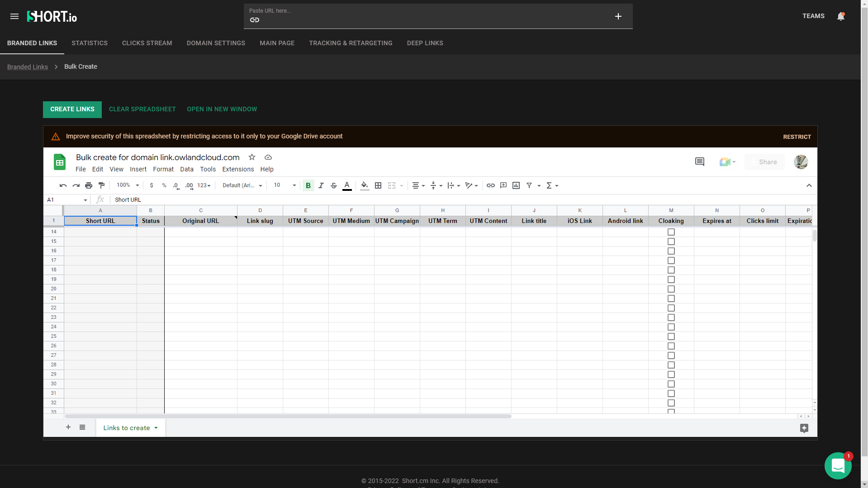Viewport: 868px width, 488px height.
Task: Open horizontal align dropdown
Action: point(418,185)
